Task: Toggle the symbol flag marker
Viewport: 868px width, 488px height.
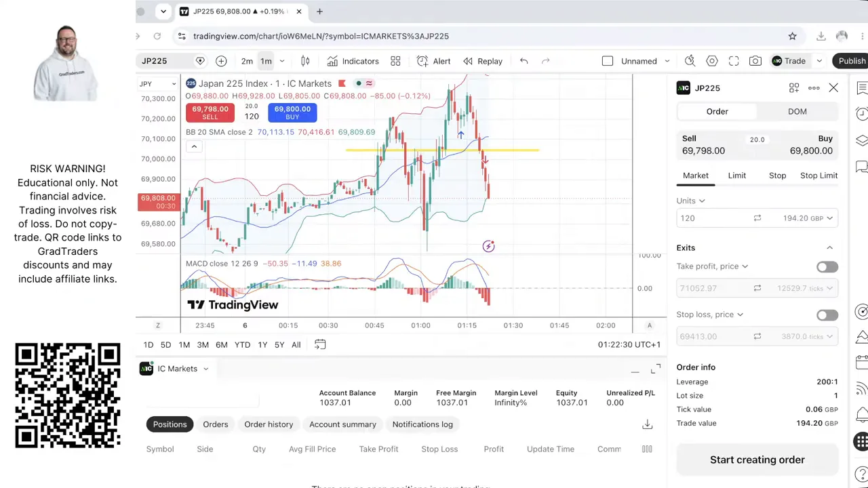Action: [342, 83]
